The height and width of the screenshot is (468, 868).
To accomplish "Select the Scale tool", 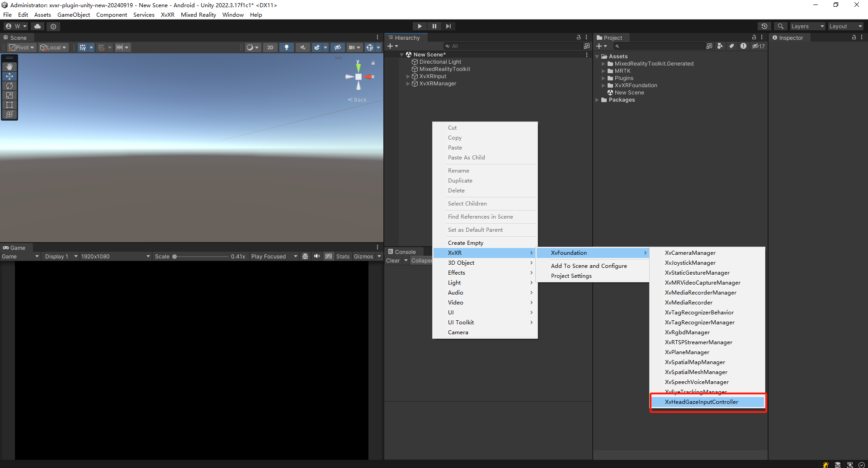I will (x=9, y=95).
